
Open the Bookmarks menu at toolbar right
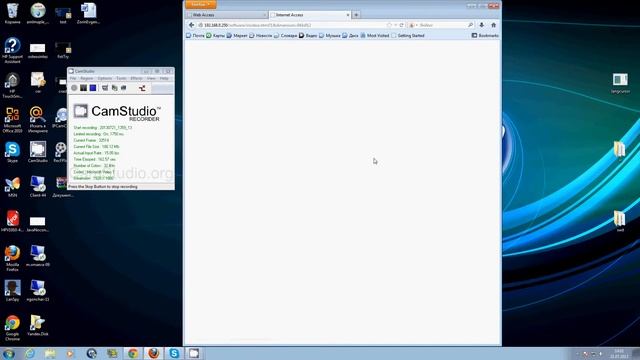pyautogui.click(x=485, y=36)
